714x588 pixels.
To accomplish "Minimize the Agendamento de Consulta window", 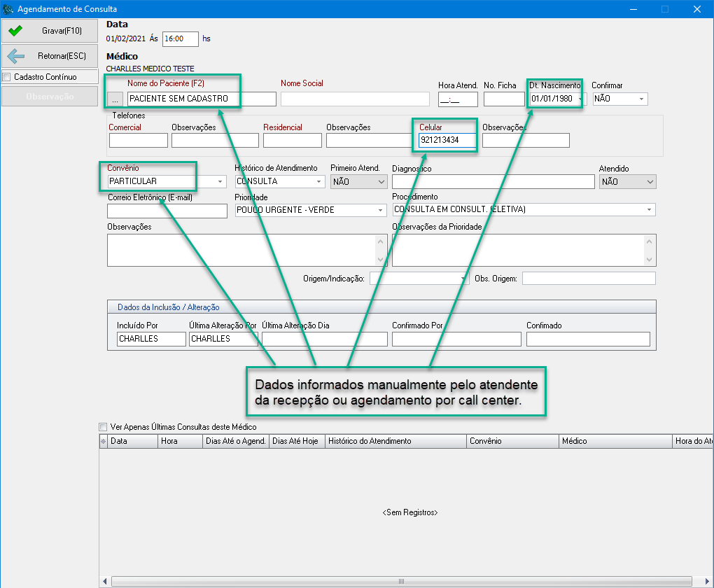I will [x=633, y=9].
